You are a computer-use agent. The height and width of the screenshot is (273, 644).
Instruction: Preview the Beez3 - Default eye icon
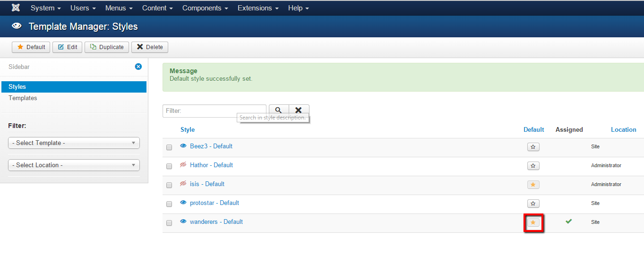pos(183,146)
